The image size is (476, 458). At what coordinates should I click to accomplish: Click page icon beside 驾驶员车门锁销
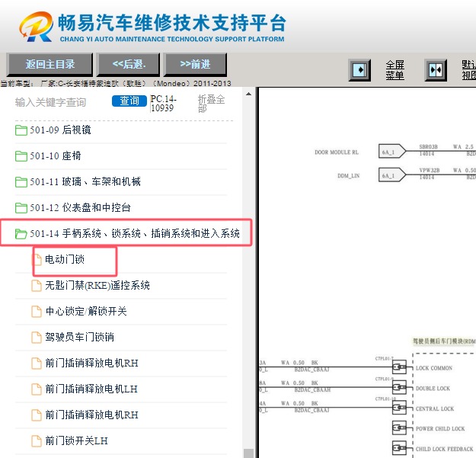click(37, 337)
